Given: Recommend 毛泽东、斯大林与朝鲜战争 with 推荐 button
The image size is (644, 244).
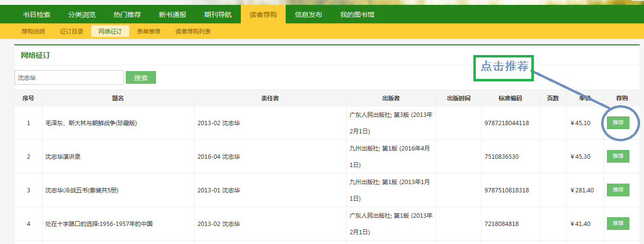Looking at the screenshot, I should [618, 123].
